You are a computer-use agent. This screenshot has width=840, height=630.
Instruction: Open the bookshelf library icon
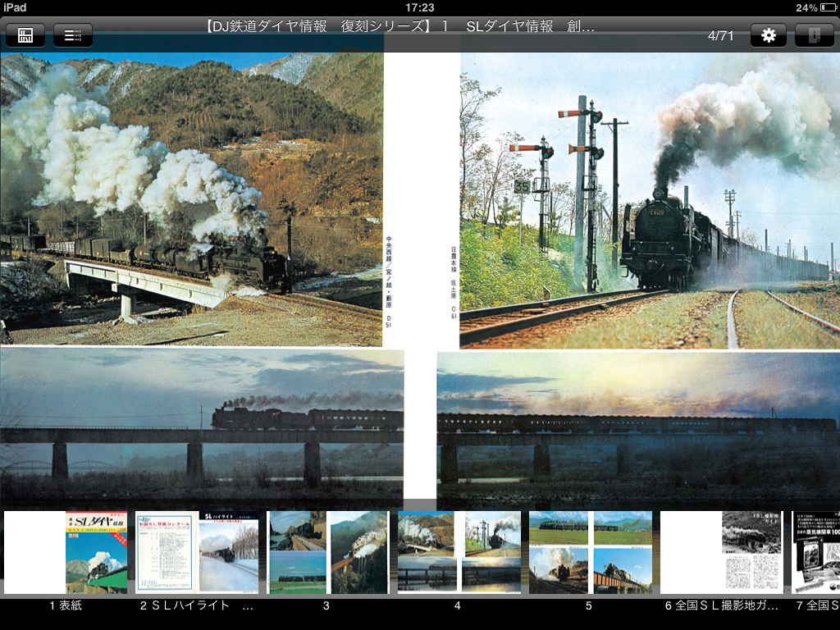pyautogui.click(x=25, y=35)
